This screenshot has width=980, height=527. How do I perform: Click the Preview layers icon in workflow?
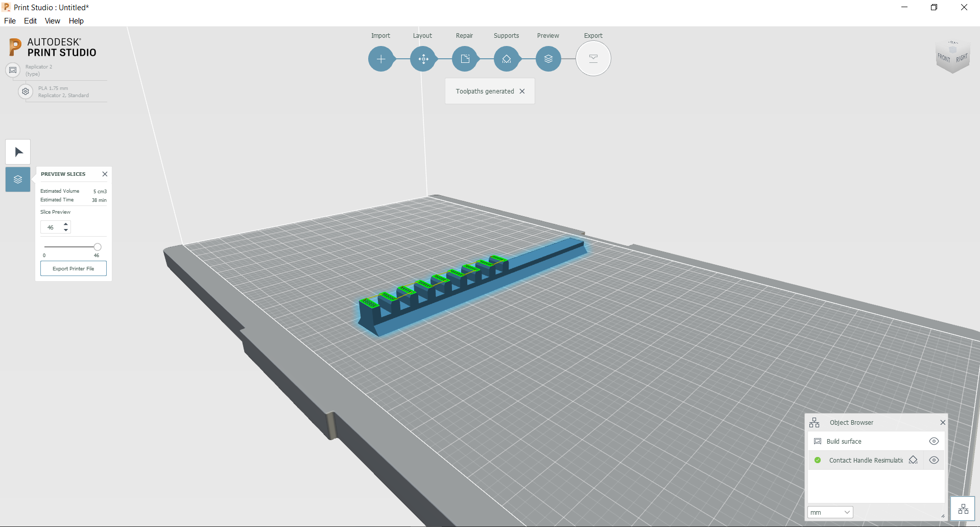[548, 59]
